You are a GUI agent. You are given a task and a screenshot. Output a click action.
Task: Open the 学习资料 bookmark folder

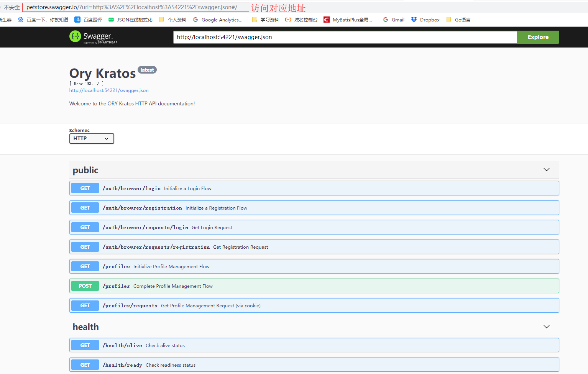click(x=265, y=20)
